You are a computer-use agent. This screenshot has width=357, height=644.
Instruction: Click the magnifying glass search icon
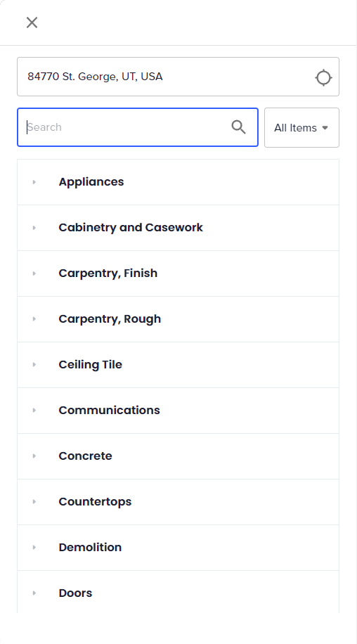pyautogui.click(x=238, y=127)
